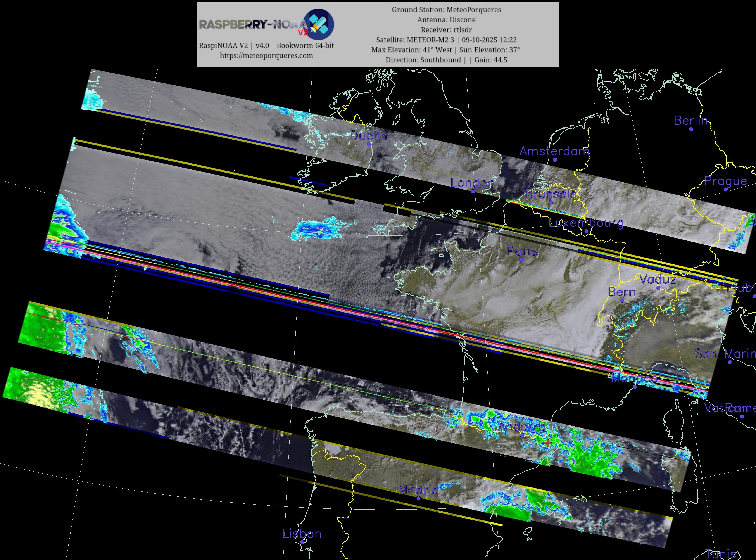This screenshot has width=756, height=560.
Task: Click the Dublin city marker dot
Action: (369, 144)
